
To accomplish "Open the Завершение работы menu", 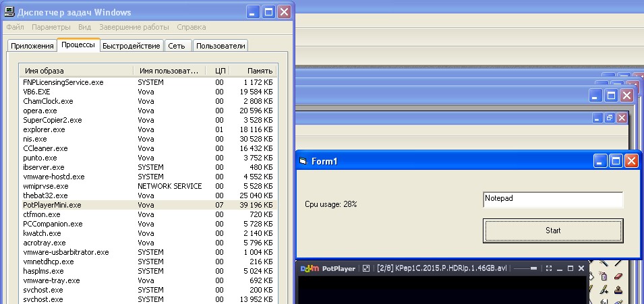I will pyautogui.click(x=134, y=27).
